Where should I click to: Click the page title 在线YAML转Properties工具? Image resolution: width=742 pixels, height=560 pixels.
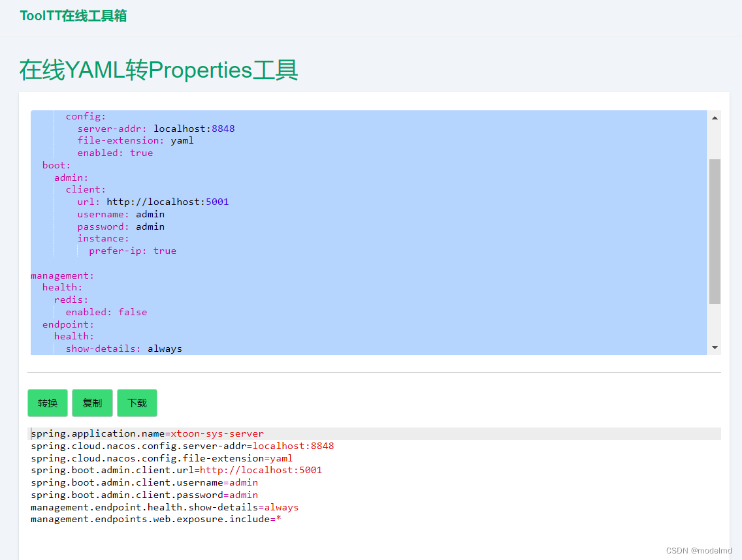point(159,70)
